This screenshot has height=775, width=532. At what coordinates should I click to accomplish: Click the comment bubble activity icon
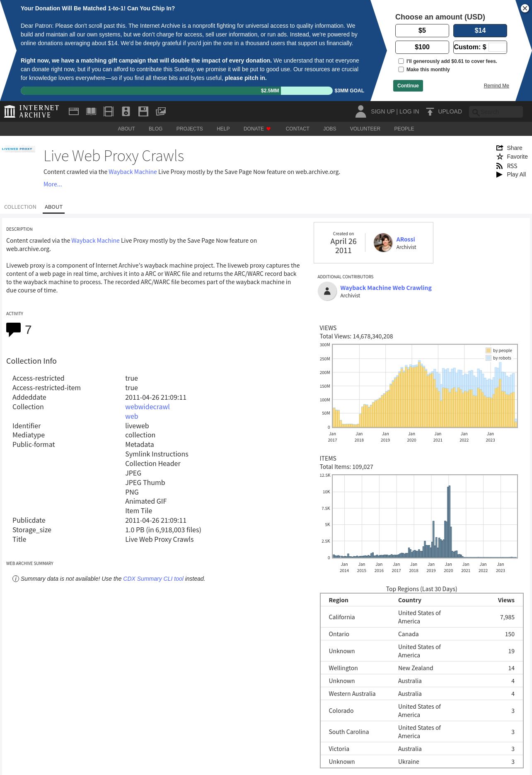click(x=13, y=330)
